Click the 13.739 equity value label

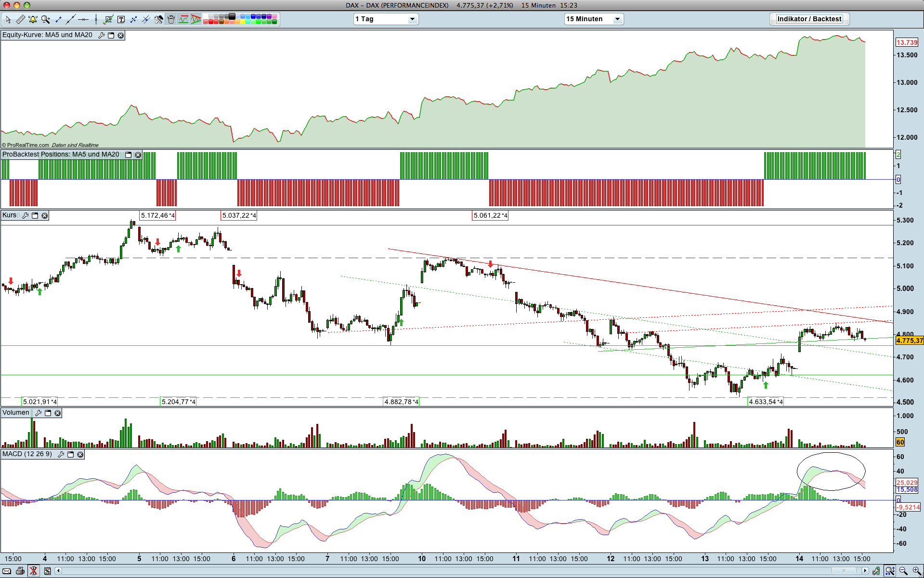907,42
